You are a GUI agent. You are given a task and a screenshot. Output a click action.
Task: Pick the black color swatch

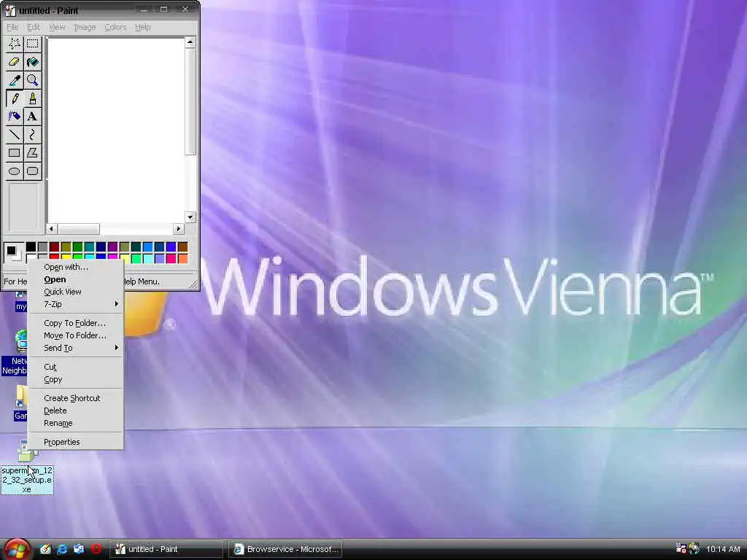point(31,246)
